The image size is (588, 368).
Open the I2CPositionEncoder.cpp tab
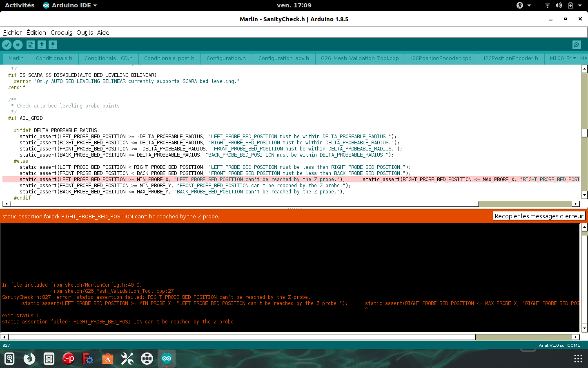[441, 58]
